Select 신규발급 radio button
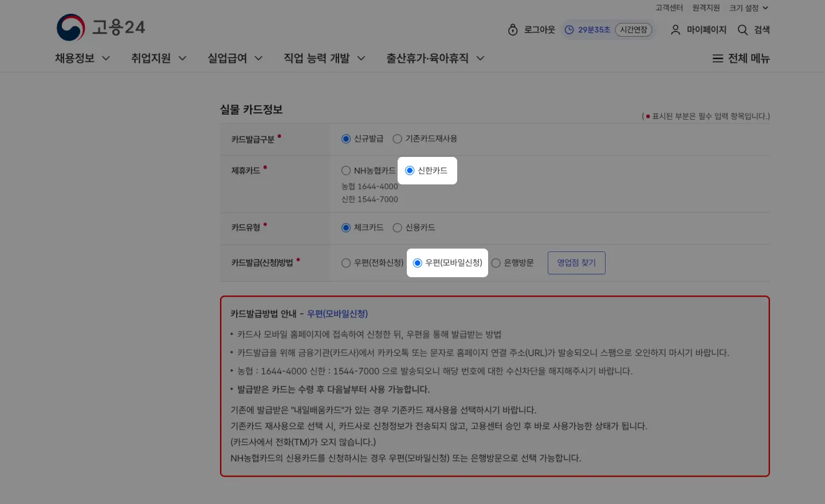825x504 pixels. (x=346, y=139)
